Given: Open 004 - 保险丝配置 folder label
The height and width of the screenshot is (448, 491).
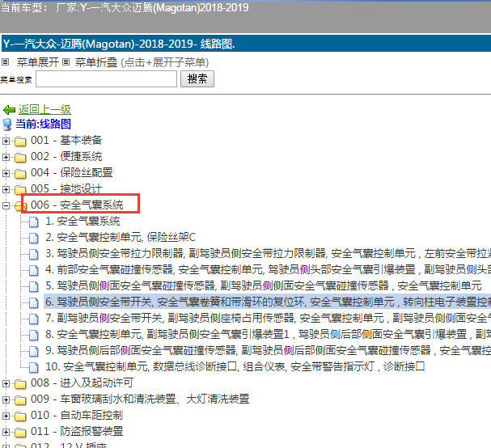Looking at the screenshot, I should [x=72, y=172].
